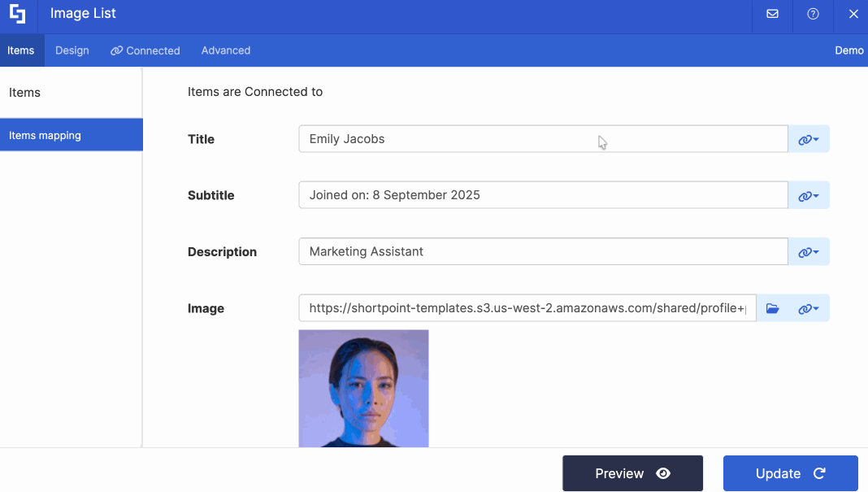The width and height of the screenshot is (868, 492).
Task: Click the bold Title label
Action: coord(201,139)
